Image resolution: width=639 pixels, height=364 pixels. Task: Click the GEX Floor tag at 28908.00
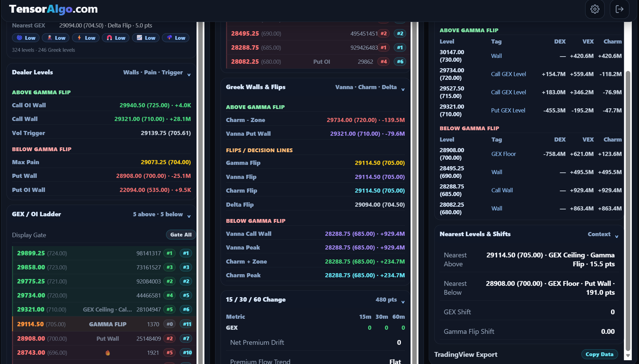click(504, 154)
